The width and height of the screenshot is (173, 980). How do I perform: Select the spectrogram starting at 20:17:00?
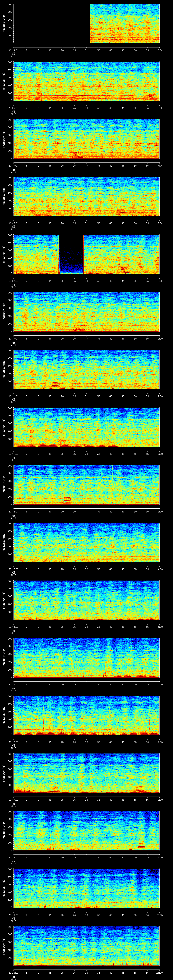(x=87, y=773)
